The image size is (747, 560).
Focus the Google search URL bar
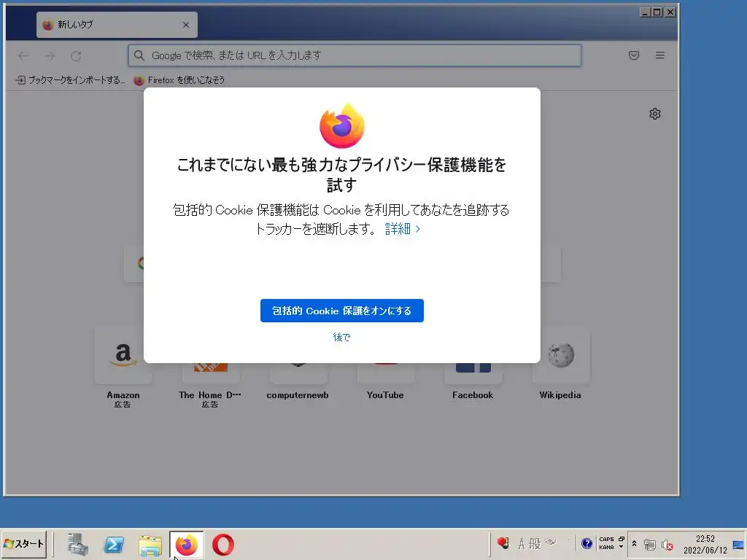click(x=355, y=55)
